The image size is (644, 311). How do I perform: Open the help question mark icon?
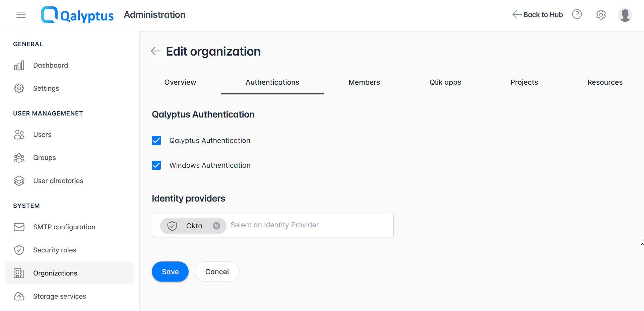click(x=577, y=14)
